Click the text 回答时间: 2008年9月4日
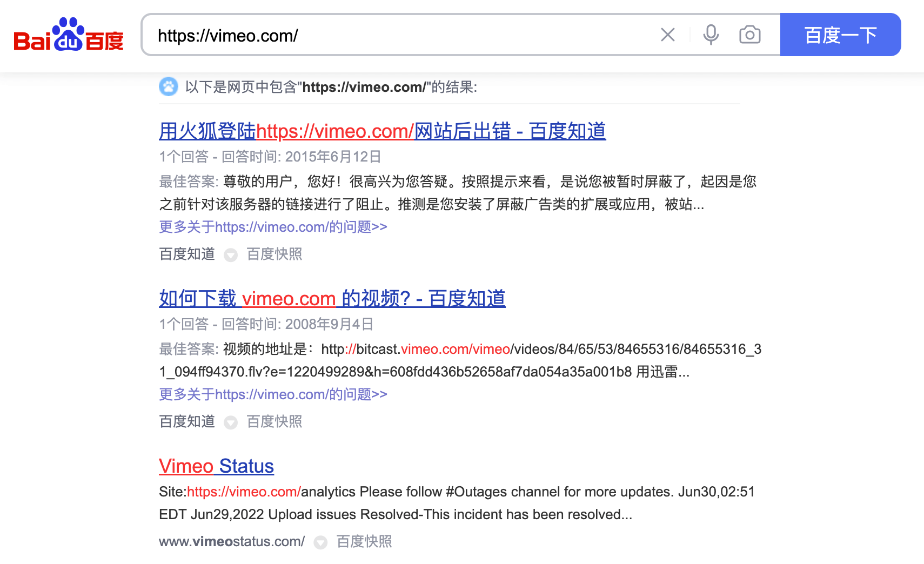The height and width of the screenshot is (564, 924). [x=297, y=324]
